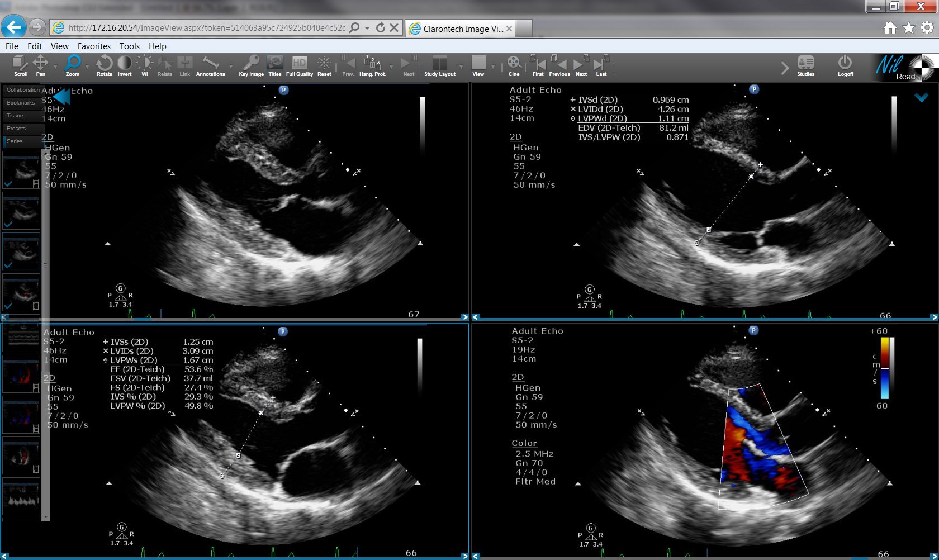Toggle Full Quality HD mode

300,66
